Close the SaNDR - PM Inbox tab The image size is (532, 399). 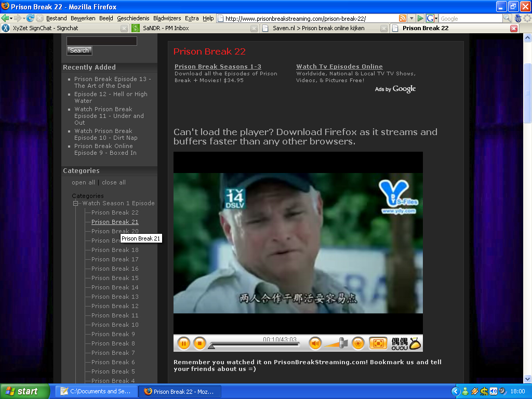click(x=254, y=29)
